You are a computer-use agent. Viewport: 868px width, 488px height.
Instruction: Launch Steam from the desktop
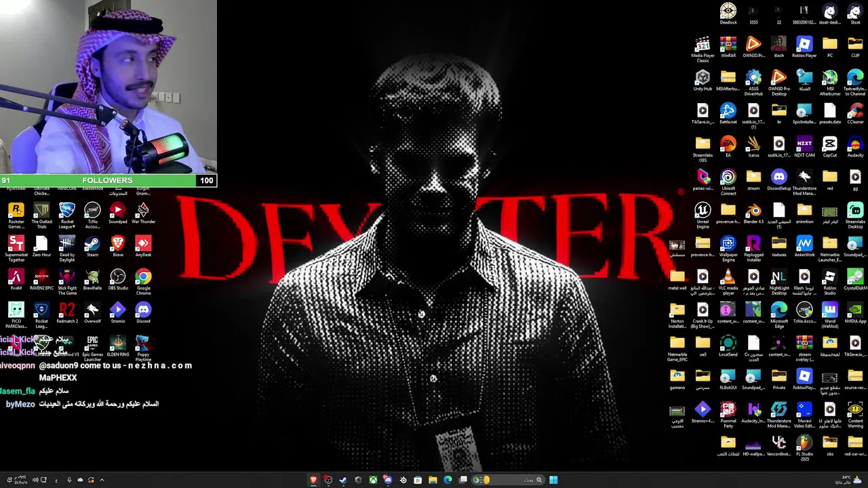click(x=92, y=246)
